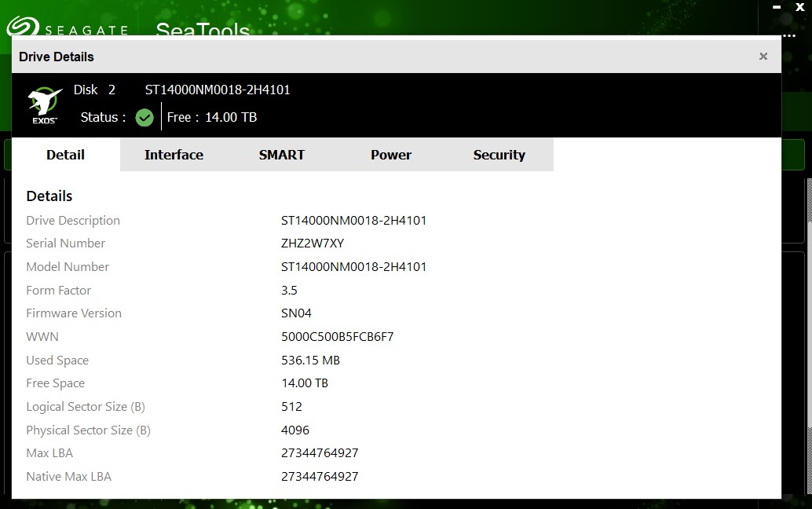Click the Drive Details title bar text
Screen dimensions: 812x509
coord(57,57)
